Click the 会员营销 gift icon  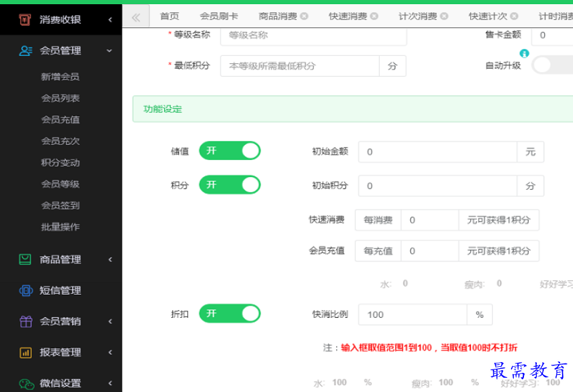(25, 321)
